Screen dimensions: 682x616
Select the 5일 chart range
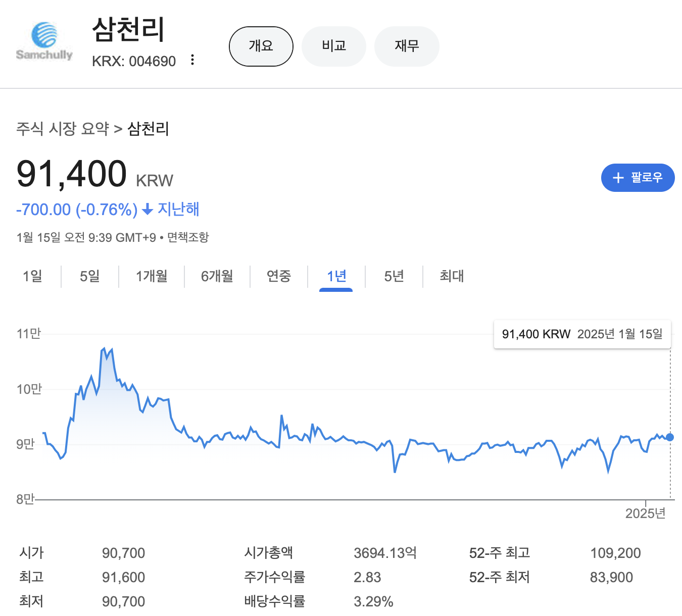coord(90,276)
